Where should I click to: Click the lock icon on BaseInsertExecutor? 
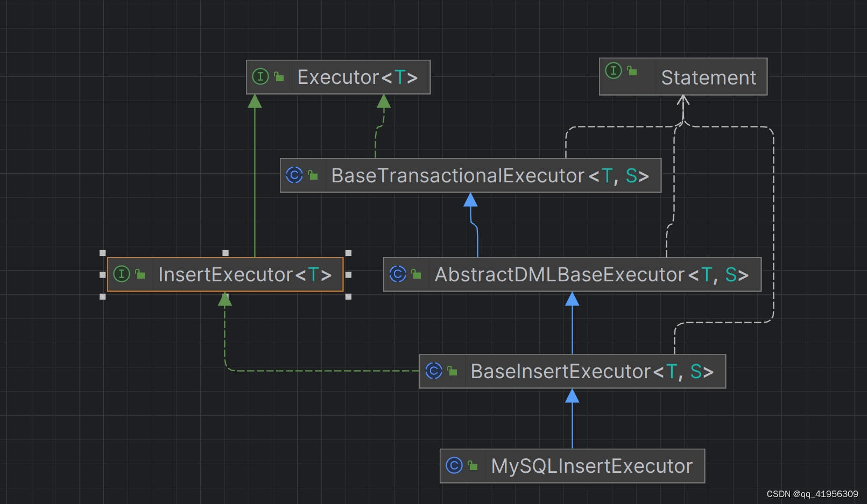coord(452,371)
